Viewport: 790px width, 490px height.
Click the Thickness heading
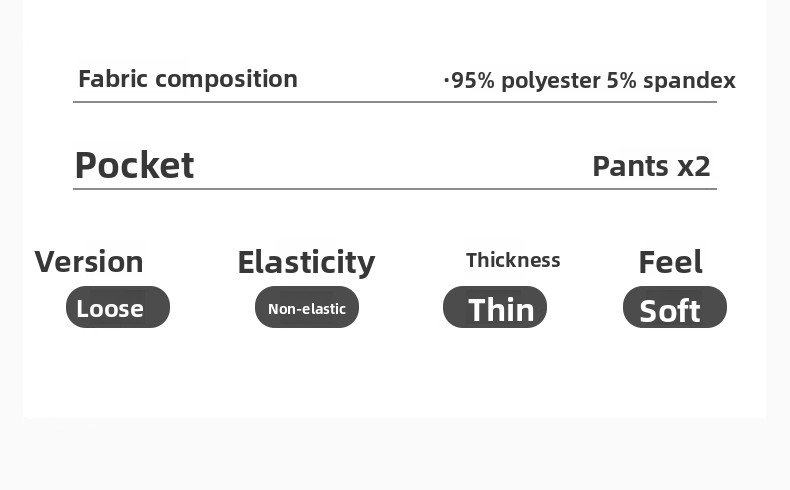513,260
